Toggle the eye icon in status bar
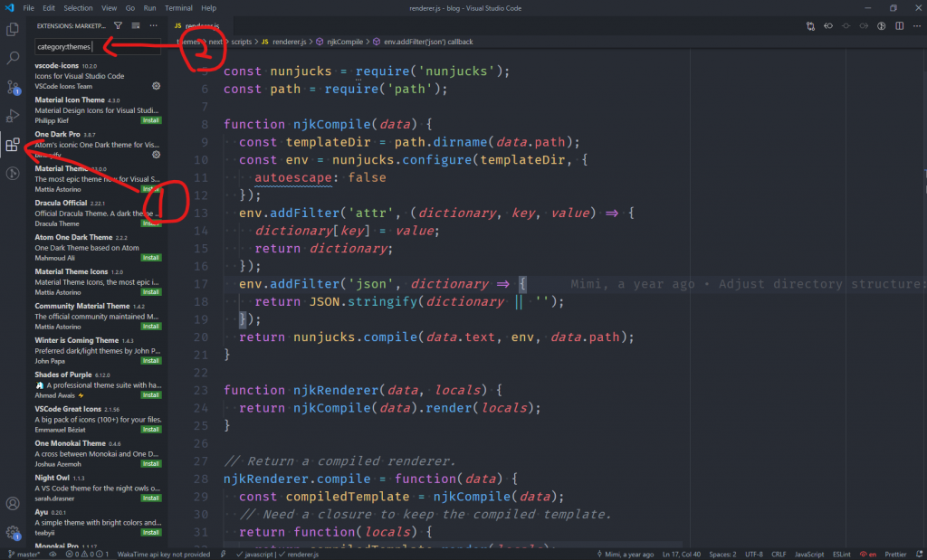Image resolution: width=927 pixels, height=560 pixels. (53, 554)
